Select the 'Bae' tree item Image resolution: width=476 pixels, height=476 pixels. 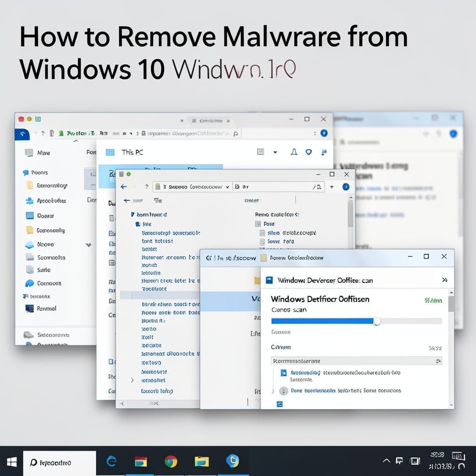pyautogui.click(x=143, y=224)
